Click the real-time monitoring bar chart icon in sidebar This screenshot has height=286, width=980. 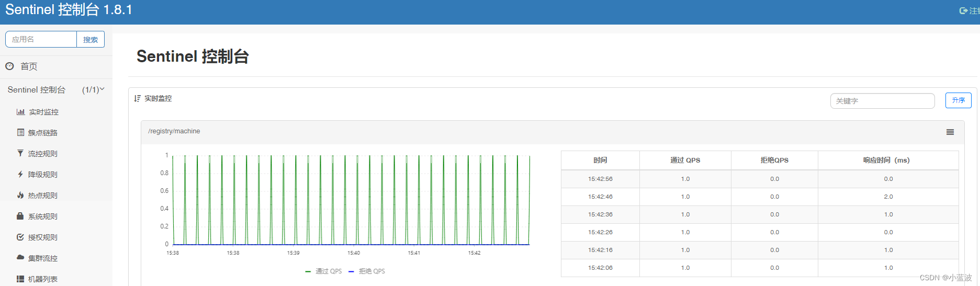20,112
